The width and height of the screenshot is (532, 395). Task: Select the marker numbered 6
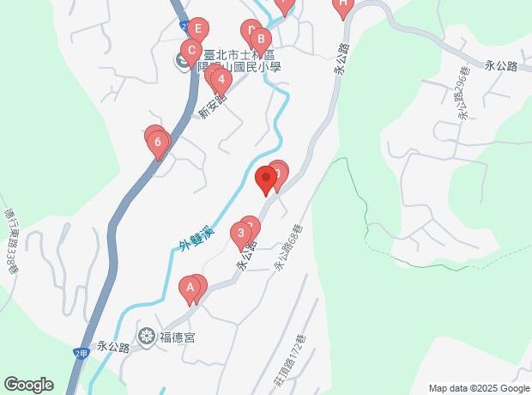[x=158, y=143]
